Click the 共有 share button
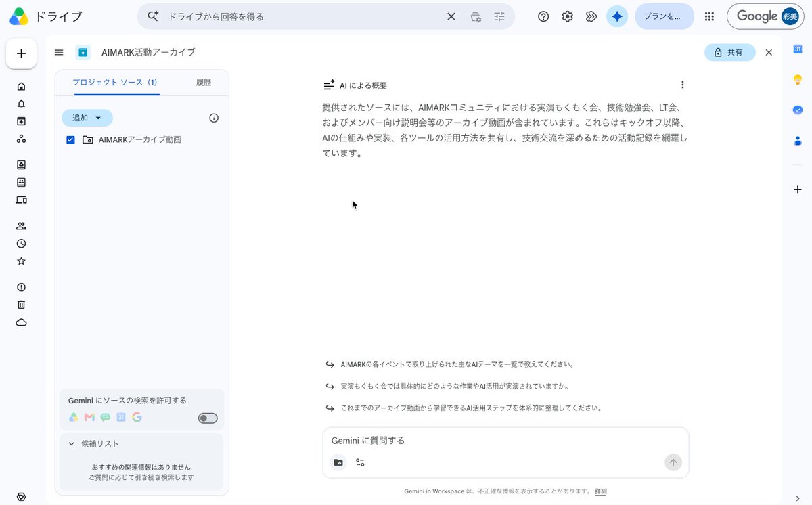The height and width of the screenshot is (505, 812). coord(729,52)
